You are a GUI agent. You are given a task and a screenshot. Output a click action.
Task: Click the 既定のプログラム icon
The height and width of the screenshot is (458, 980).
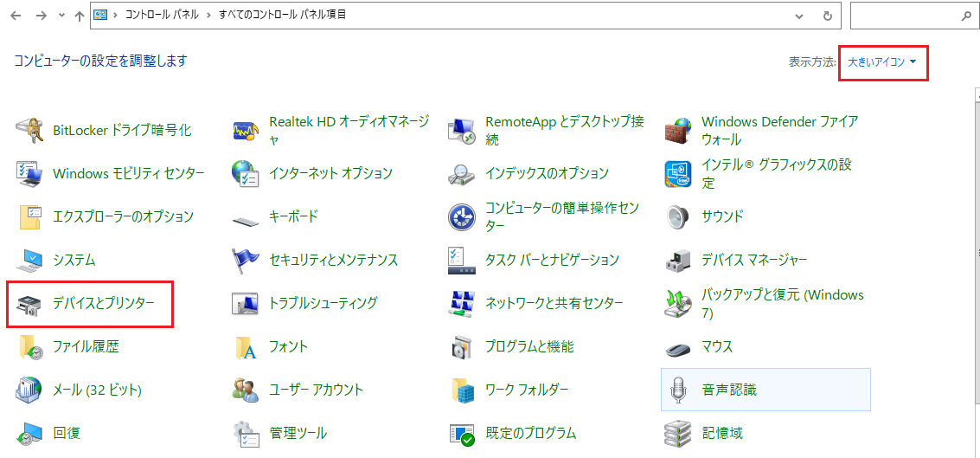(x=462, y=433)
